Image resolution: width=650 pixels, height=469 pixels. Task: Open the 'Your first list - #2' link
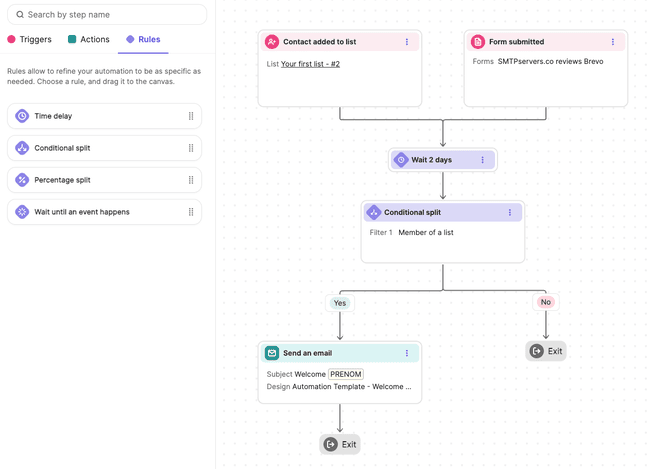point(310,63)
